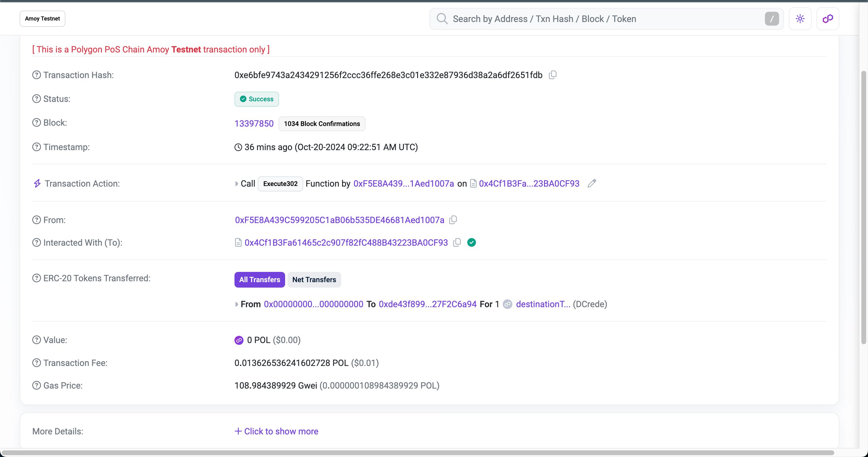Click the Amoy Testnet button
Screen dimensions: 868x457
point(42,18)
